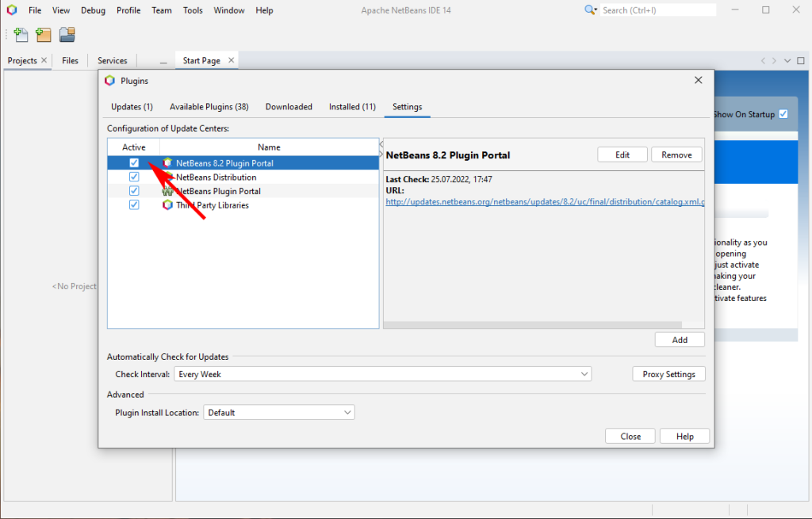Viewport: 812px width, 519px height.
Task: Open the Debug menu
Action: [x=93, y=10]
